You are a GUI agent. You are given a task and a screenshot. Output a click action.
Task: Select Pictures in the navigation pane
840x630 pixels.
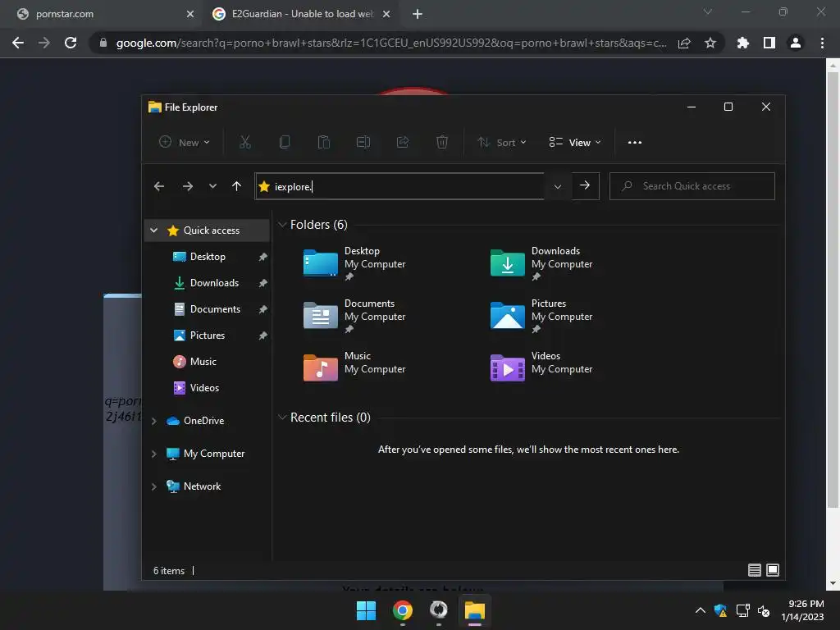(208, 336)
